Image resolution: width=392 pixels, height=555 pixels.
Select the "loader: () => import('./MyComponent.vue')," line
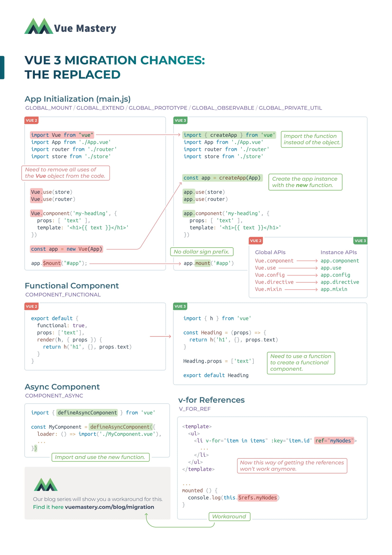pyautogui.click(x=99, y=434)
